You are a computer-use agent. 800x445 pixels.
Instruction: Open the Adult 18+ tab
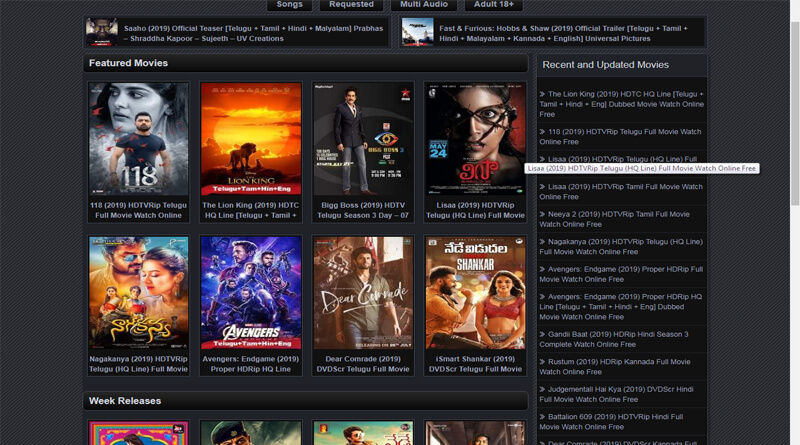click(x=493, y=5)
